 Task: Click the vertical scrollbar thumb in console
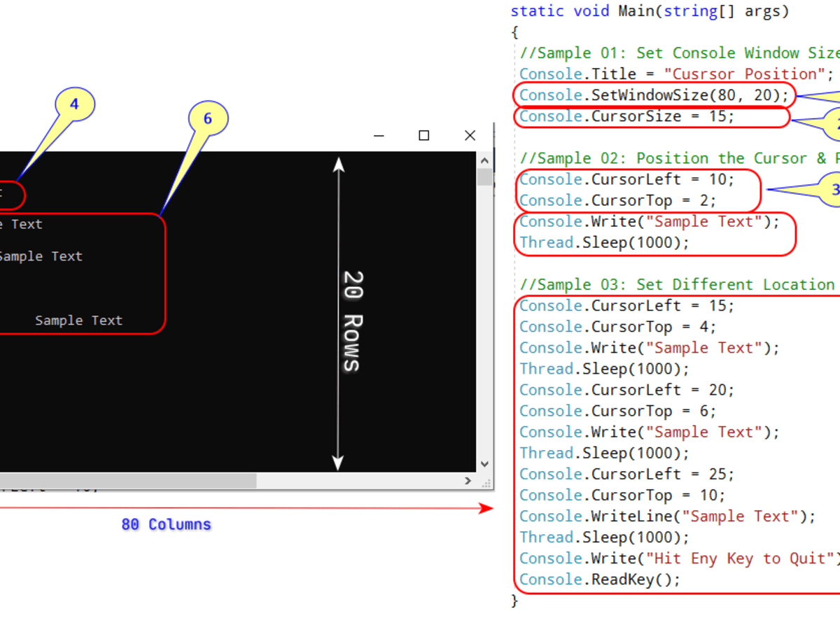tap(484, 176)
